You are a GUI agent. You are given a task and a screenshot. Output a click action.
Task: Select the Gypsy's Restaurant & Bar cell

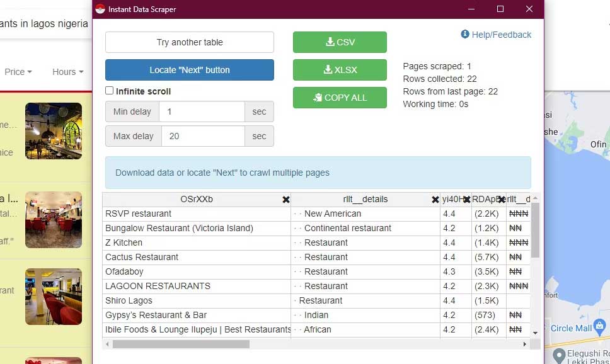pos(197,315)
